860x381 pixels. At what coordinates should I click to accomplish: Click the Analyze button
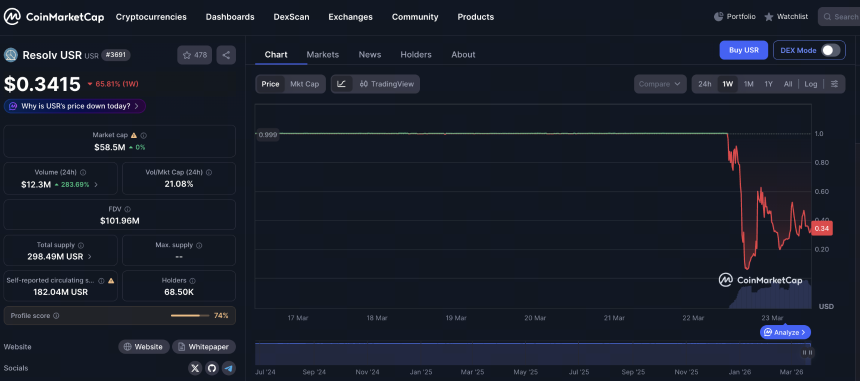(785, 332)
